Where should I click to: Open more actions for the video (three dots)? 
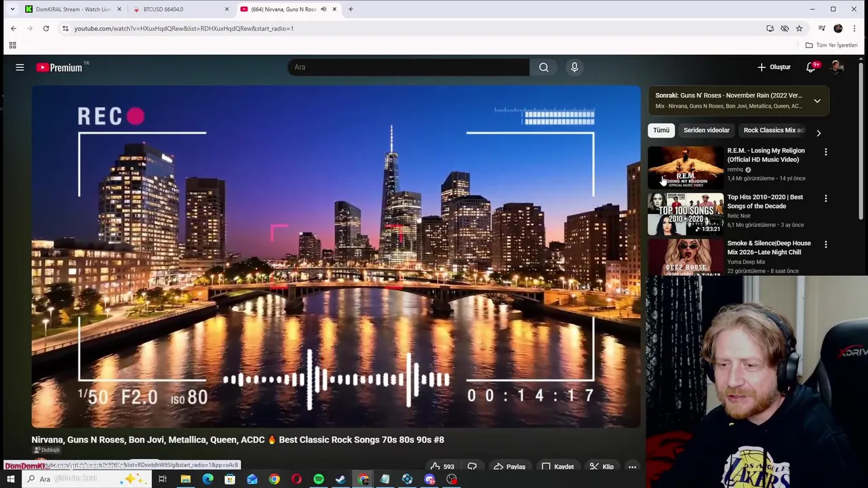click(632, 466)
